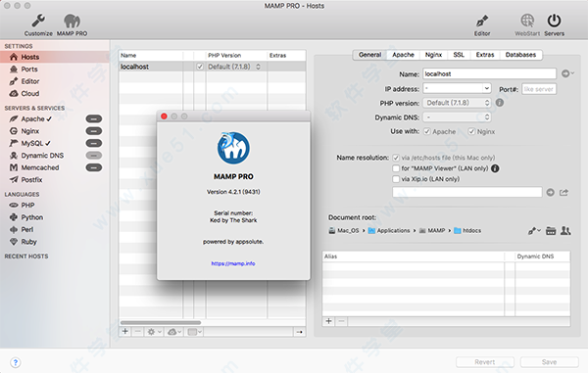Toggle the localhost host checkbox in table
This screenshot has height=373, width=588.
click(x=200, y=67)
